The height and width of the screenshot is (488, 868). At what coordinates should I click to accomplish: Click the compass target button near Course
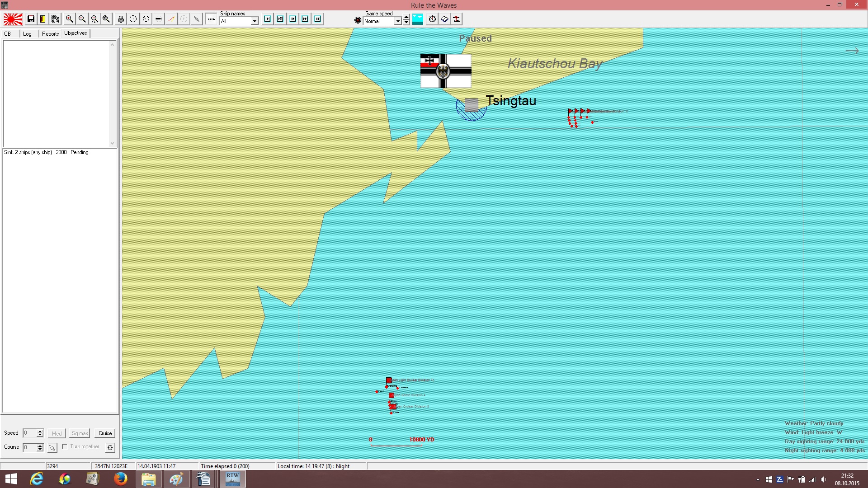click(x=110, y=447)
